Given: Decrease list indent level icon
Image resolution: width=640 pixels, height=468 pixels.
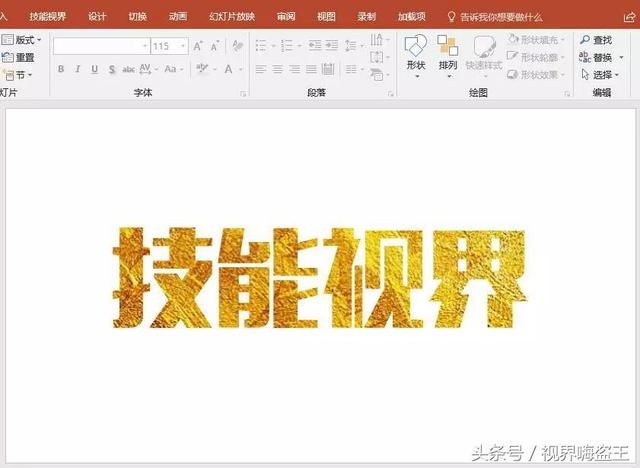Looking at the screenshot, I should tap(315, 45).
